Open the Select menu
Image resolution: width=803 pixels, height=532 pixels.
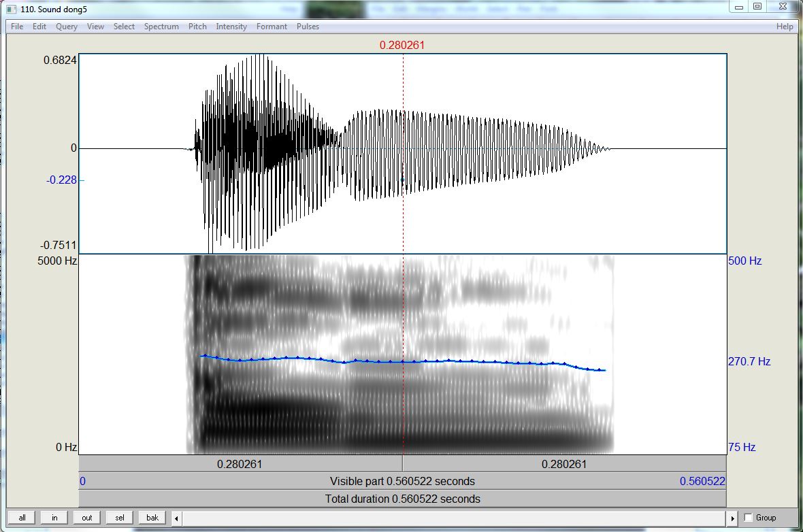point(124,27)
